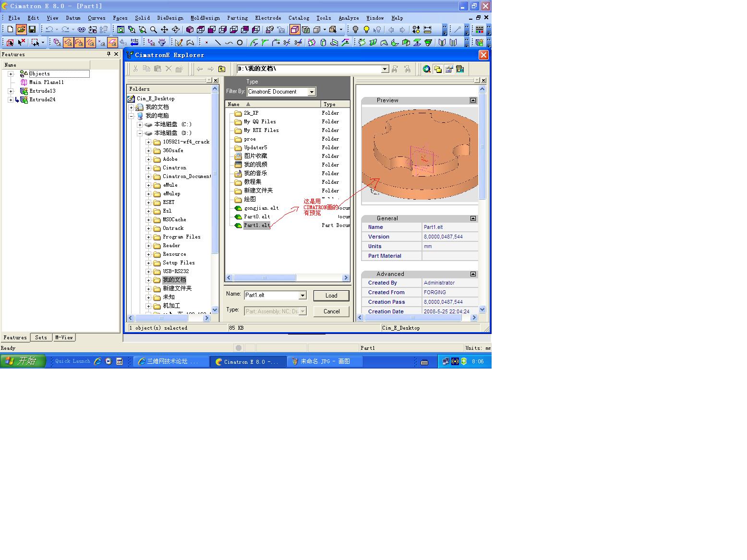747x560 pixels.
Task: Switch to the M-View tab
Action: coord(64,337)
